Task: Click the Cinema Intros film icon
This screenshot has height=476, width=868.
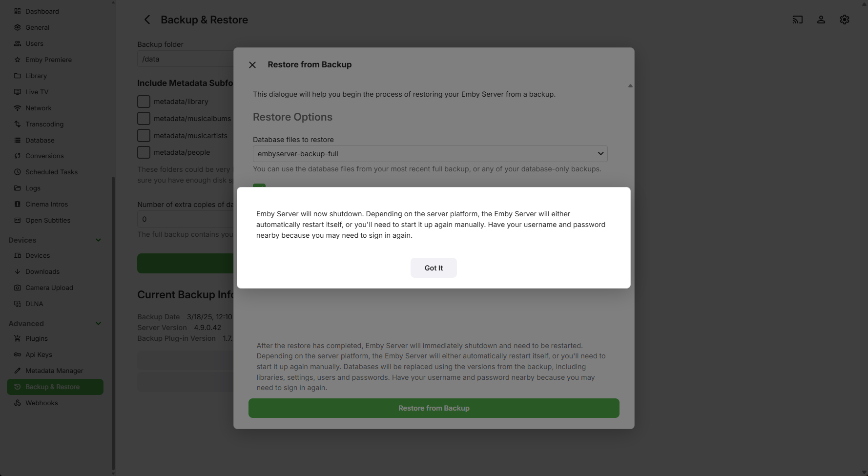Action: click(18, 204)
